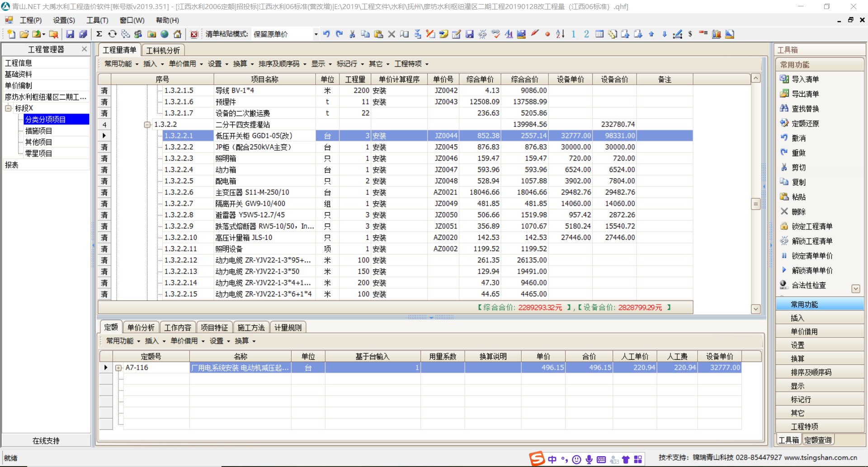Switch to the 工料机分析 tab

[x=163, y=50]
